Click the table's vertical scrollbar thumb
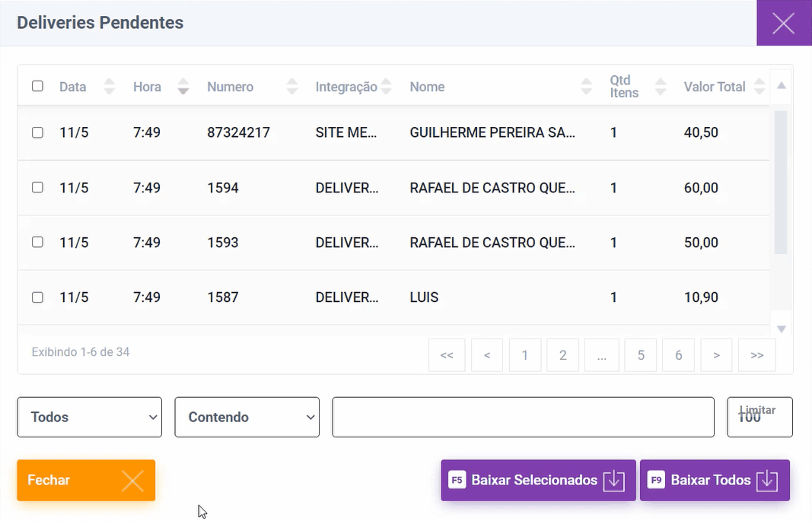812x521 pixels. pyautogui.click(x=780, y=183)
